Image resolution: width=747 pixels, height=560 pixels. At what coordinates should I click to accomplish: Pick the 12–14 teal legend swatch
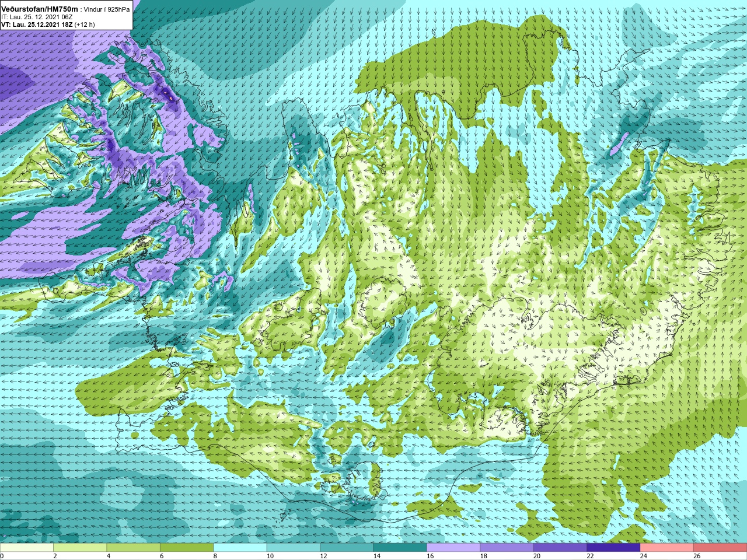(347, 548)
